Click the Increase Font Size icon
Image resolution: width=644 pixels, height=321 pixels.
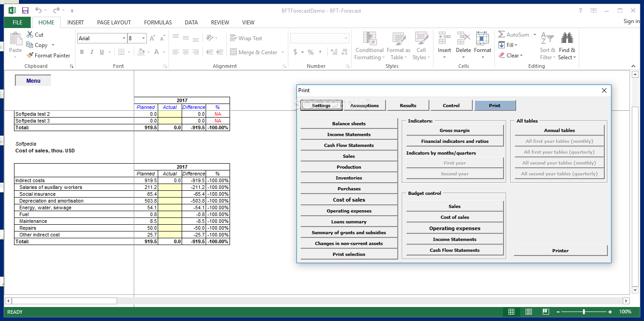[153, 38]
